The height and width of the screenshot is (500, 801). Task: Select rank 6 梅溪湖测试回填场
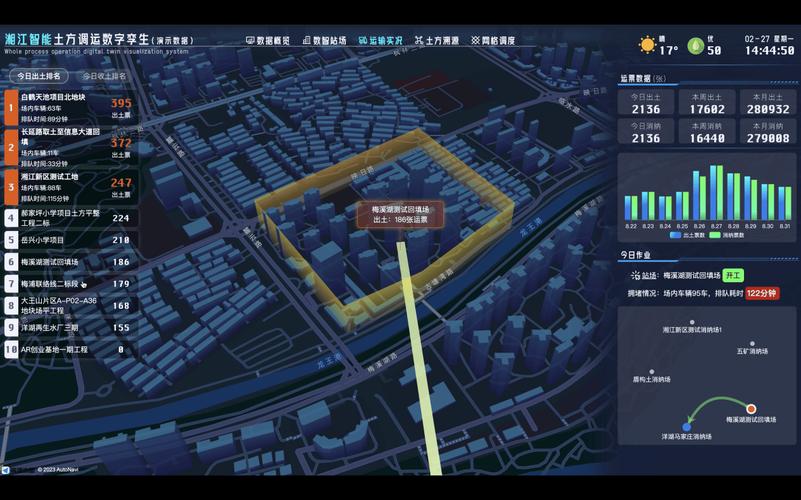(x=71, y=262)
